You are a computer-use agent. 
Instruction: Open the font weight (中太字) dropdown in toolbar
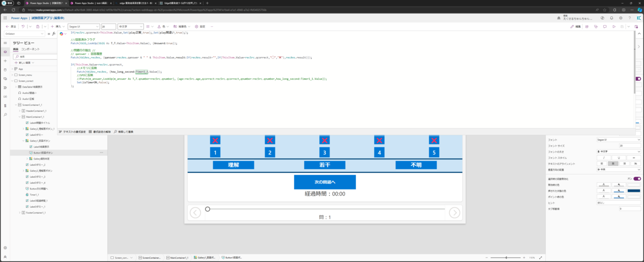(x=130, y=26)
